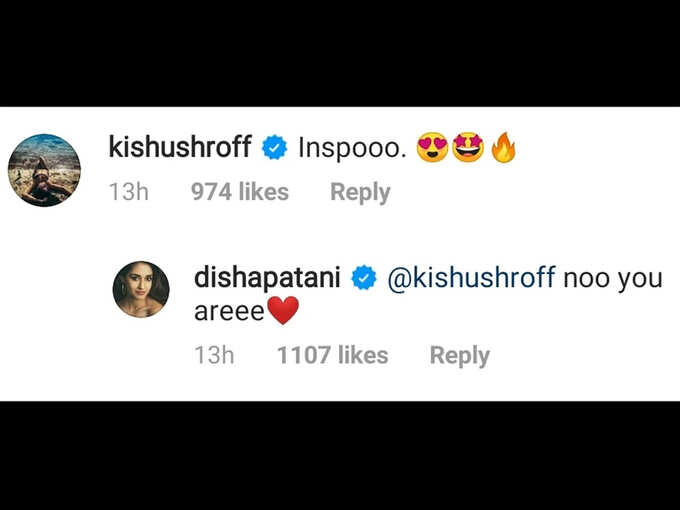Click the dishapatani username

267,278
